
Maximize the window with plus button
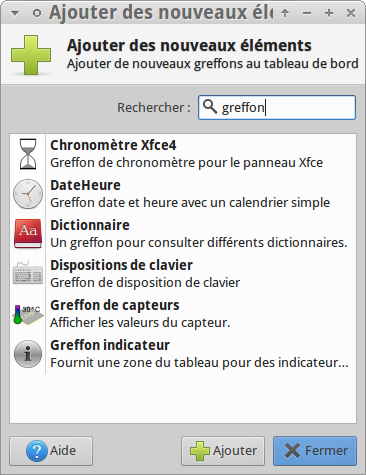[329, 13]
